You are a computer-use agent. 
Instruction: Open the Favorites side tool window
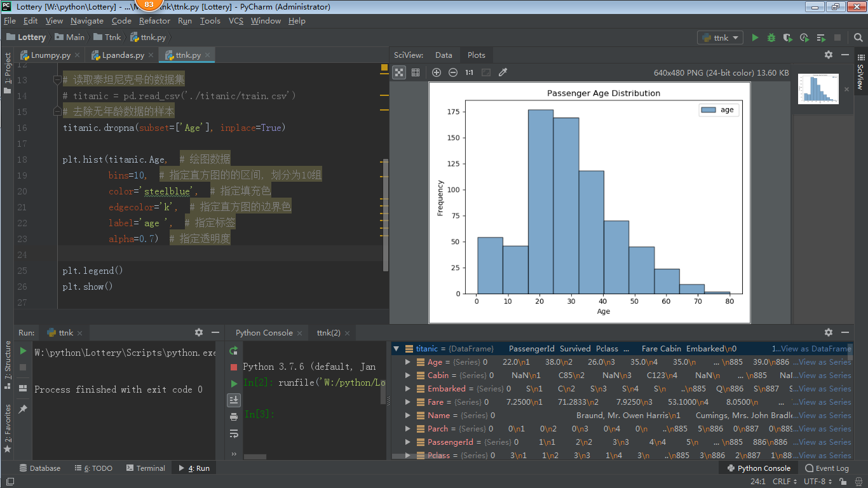(x=8, y=428)
